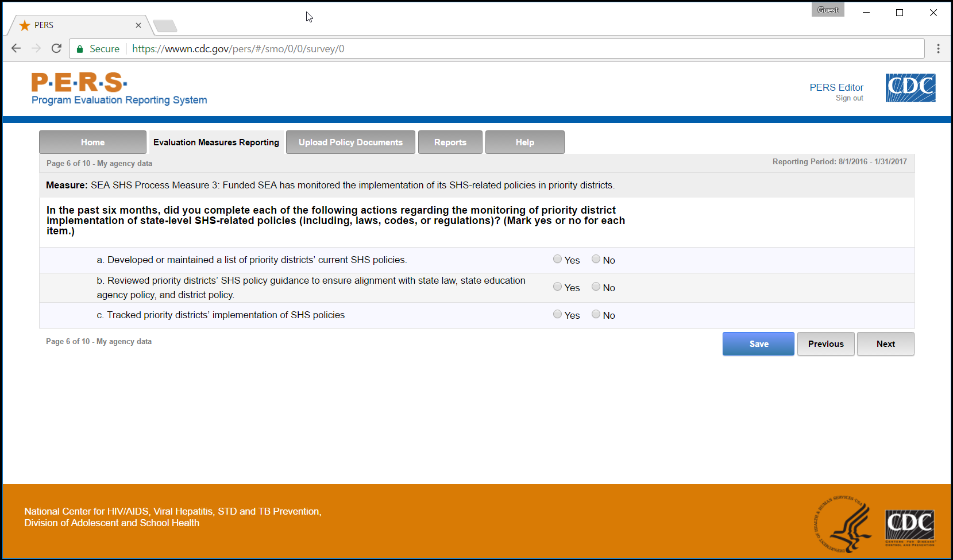Viewport: 953px width, 560px height.
Task: Click the 'c. Tracked priority districts' text
Action: (221, 315)
